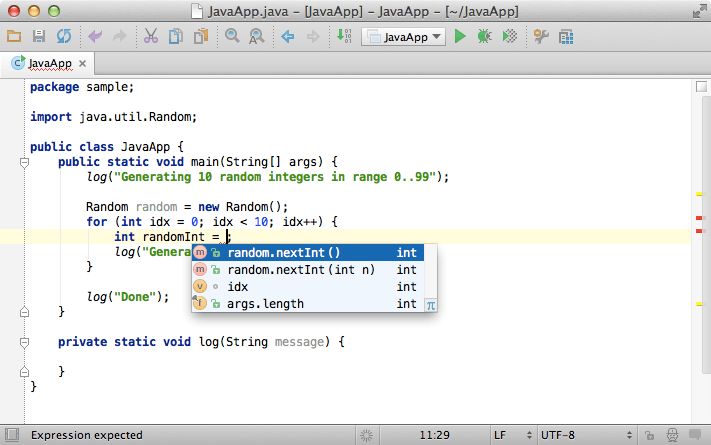Copy selection using the Copy icon
Image resolution: width=711 pixels, height=445 pixels.
click(175, 36)
